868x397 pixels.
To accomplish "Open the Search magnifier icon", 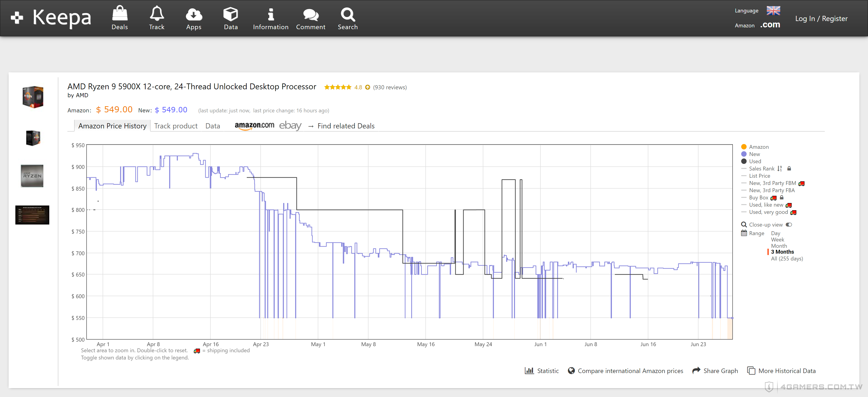I will coord(348,14).
